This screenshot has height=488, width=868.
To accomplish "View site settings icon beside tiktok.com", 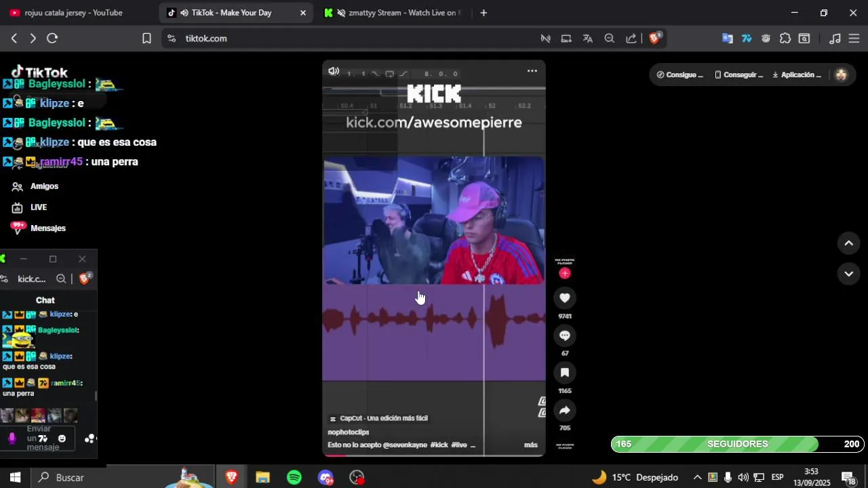I will point(171,39).
